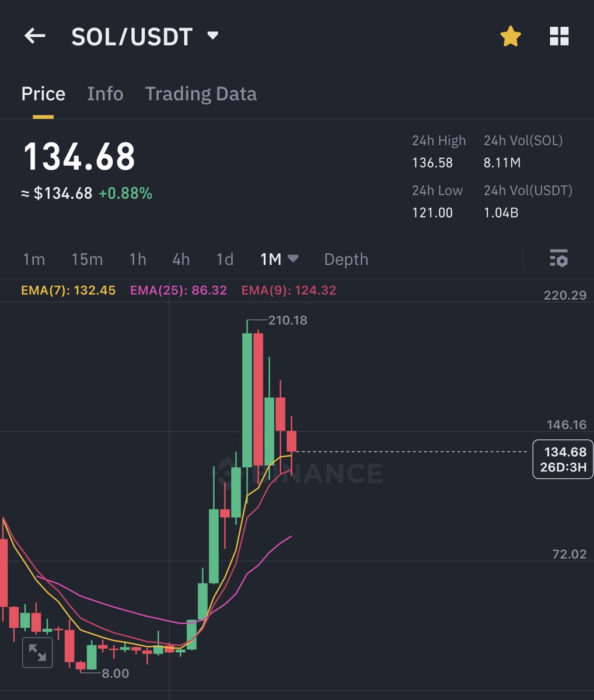594x700 pixels.
Task: Tap the EMA(7): 132.45 indicator label
Action: [68, 290]
